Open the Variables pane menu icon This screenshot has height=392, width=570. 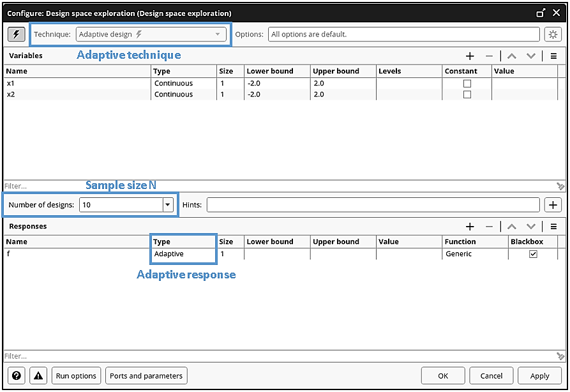(x=553, y=56)
